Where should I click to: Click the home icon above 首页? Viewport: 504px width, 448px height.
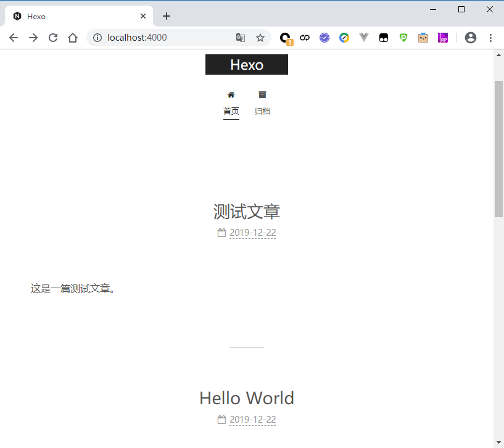click(x=231, y=95)
